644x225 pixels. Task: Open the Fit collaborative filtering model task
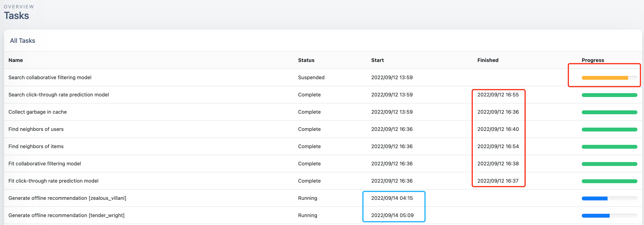45,164
